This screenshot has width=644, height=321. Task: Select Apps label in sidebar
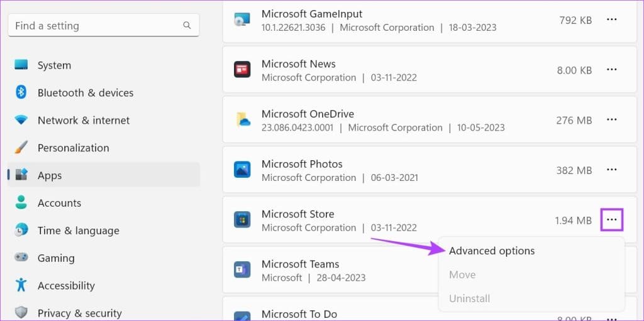[x=50, y=175]
